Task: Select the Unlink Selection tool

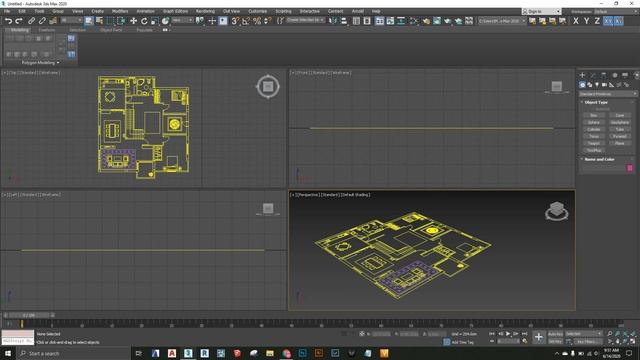Action: coord(42,21)
